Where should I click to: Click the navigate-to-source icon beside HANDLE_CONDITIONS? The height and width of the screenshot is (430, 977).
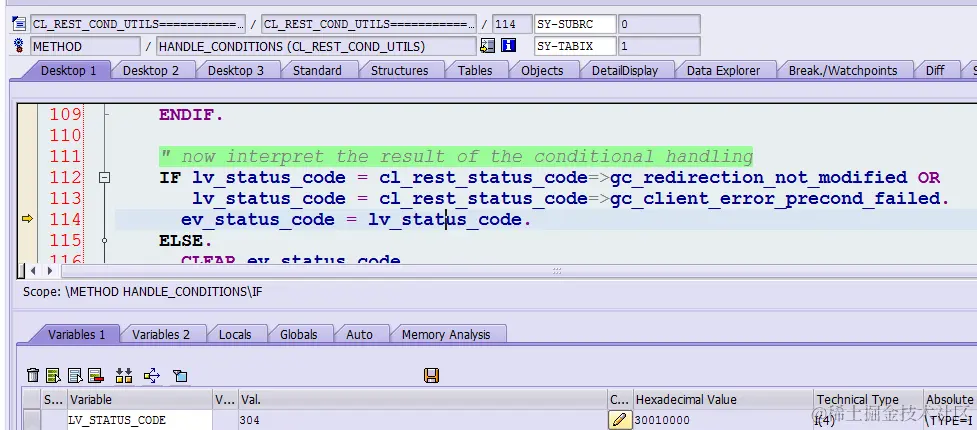pos(487,45)
